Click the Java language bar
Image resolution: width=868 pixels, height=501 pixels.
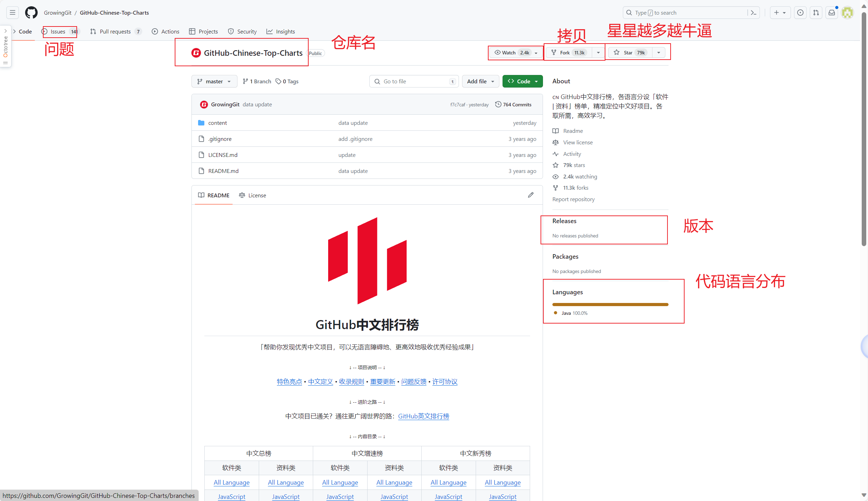[610, 304]
